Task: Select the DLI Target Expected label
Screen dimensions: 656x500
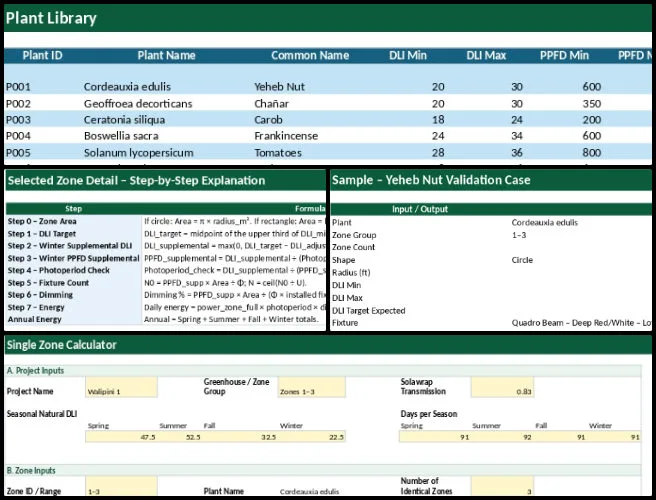Action: [x=369, y=311]
